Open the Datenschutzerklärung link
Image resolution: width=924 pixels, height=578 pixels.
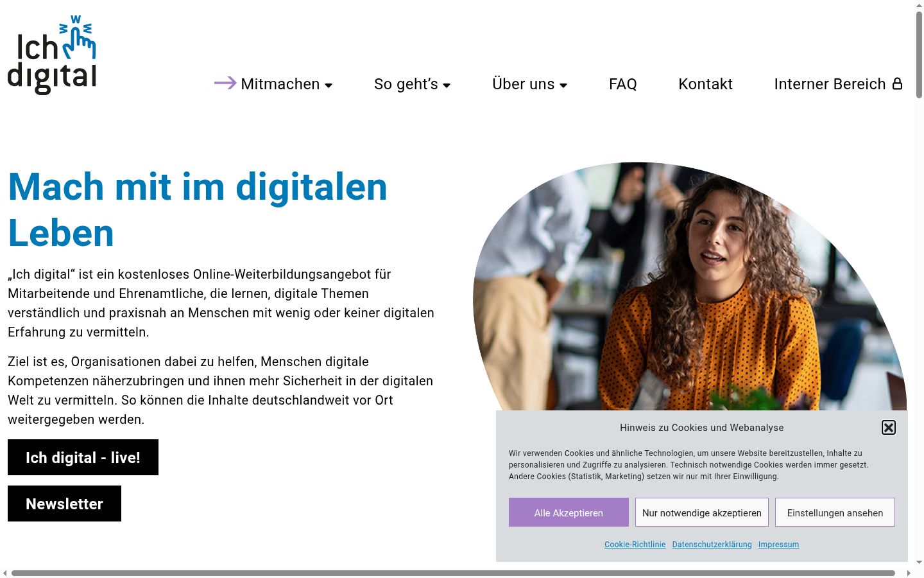(x=712, y=545)
